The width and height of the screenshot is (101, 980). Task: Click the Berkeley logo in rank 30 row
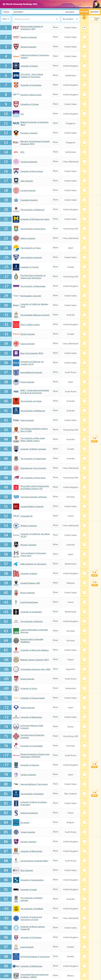click(x=16, y=305)
